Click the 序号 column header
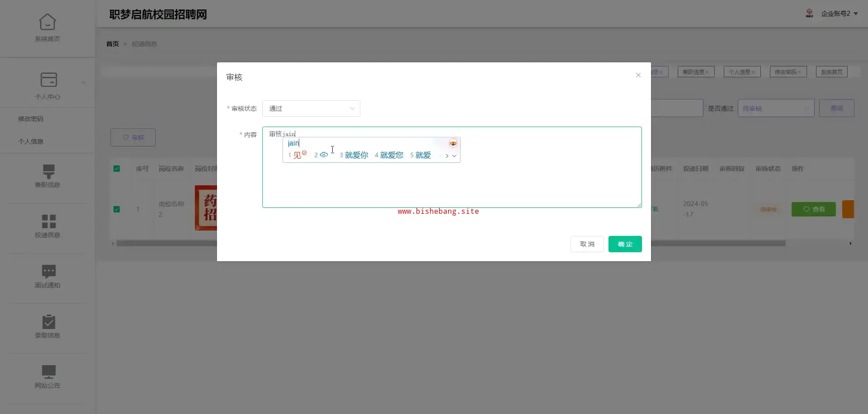The width and height of the screenshot is (868, 414). point(142,169)
